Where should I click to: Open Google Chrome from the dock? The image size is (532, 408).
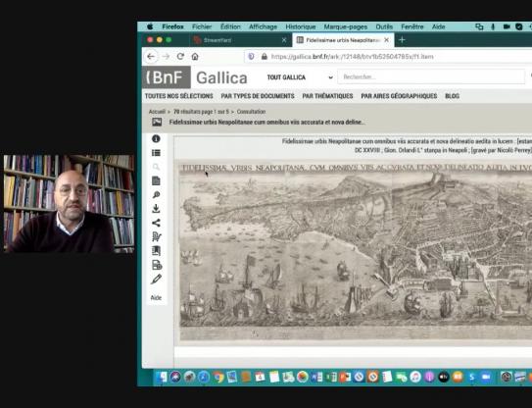[x=218, y=377]
